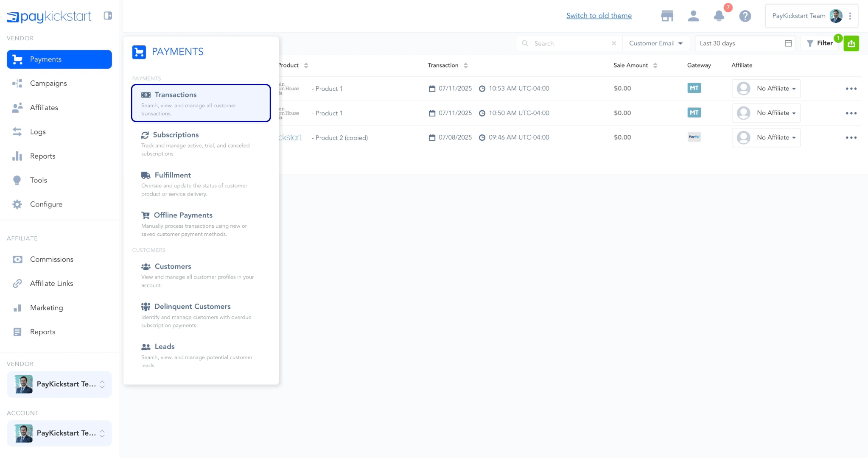
Task: Select Customers in the Payments flyout
Action: 201,275
